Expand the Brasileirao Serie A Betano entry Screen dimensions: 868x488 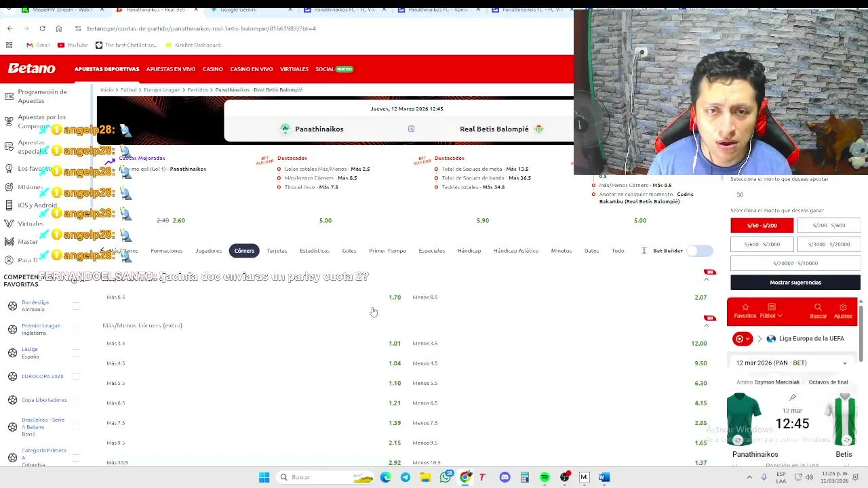tap(76, 426)
